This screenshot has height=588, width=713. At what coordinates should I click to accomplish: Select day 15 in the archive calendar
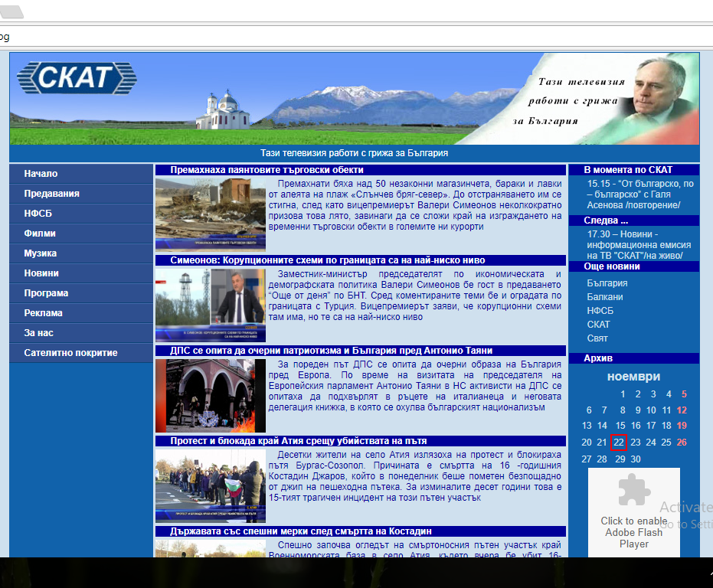(x=620, y=426)
